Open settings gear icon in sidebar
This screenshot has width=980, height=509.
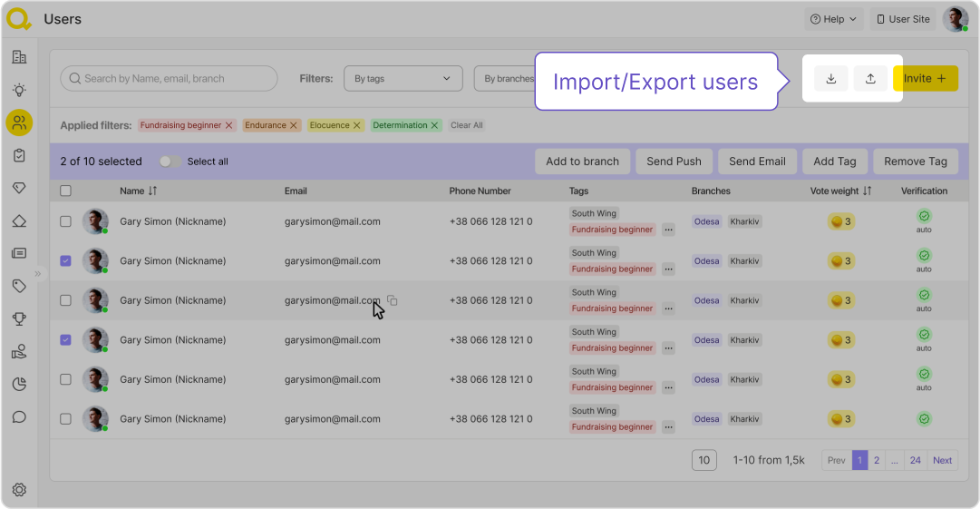click(x=19, y=490)
